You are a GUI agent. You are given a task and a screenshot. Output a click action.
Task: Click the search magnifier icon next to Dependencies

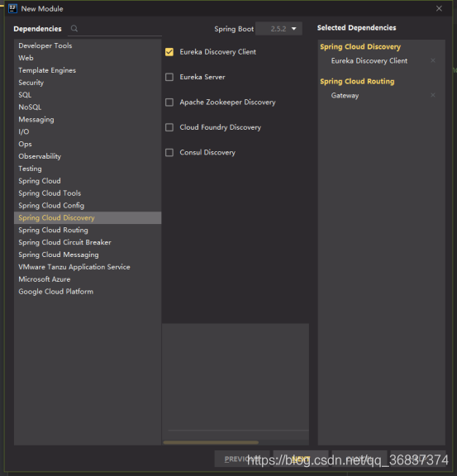pyautogui.click(x=74, y=29)
